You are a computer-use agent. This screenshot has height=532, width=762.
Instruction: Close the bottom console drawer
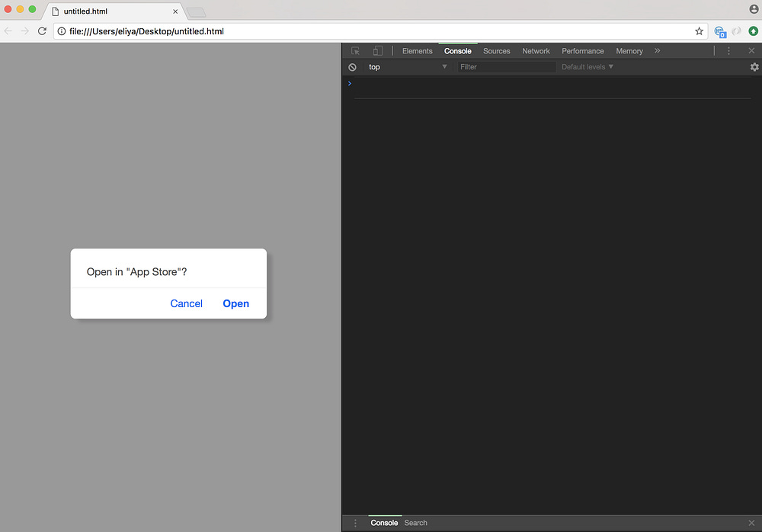[751, 523]
